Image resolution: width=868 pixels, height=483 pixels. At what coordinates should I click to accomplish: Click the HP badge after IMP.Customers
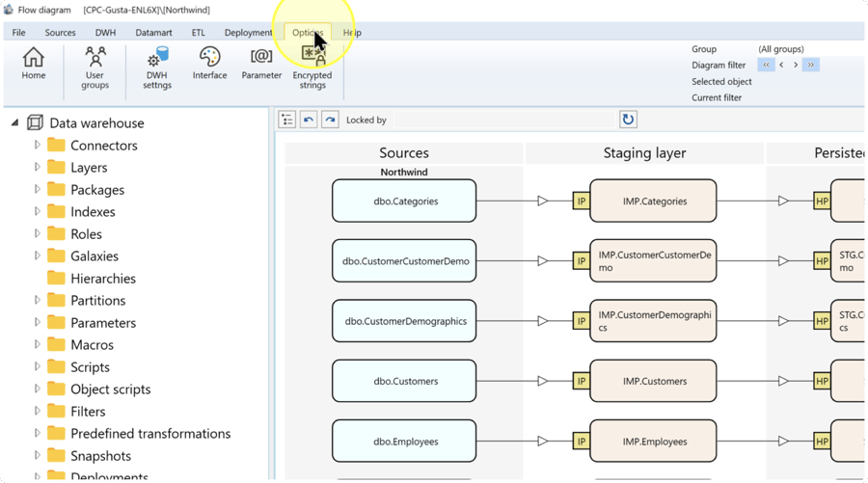tap(822, 381)
